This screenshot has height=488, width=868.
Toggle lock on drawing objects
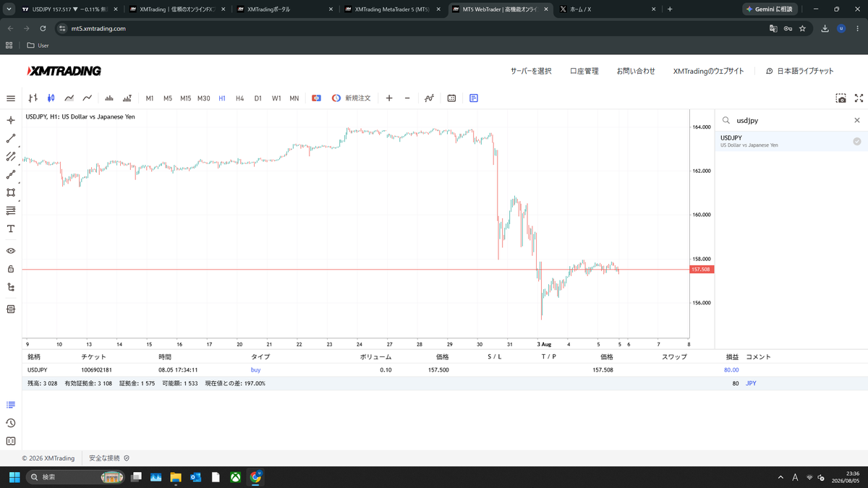point(11,269)
